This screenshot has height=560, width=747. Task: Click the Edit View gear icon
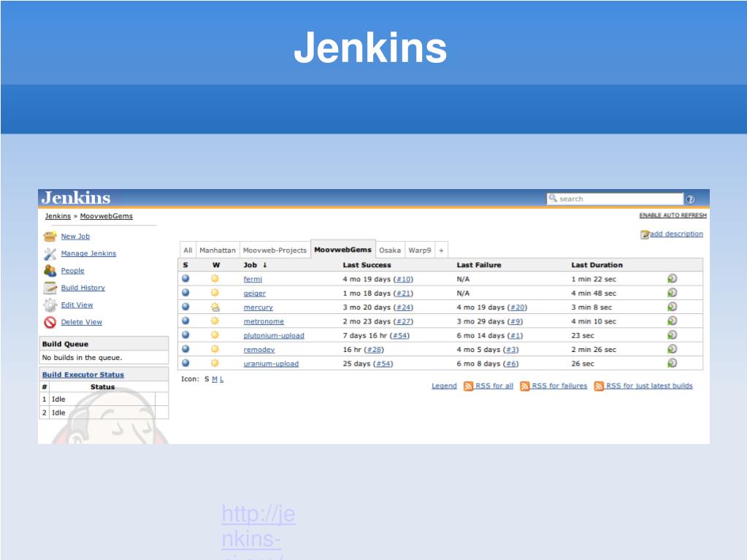point(50,304)
